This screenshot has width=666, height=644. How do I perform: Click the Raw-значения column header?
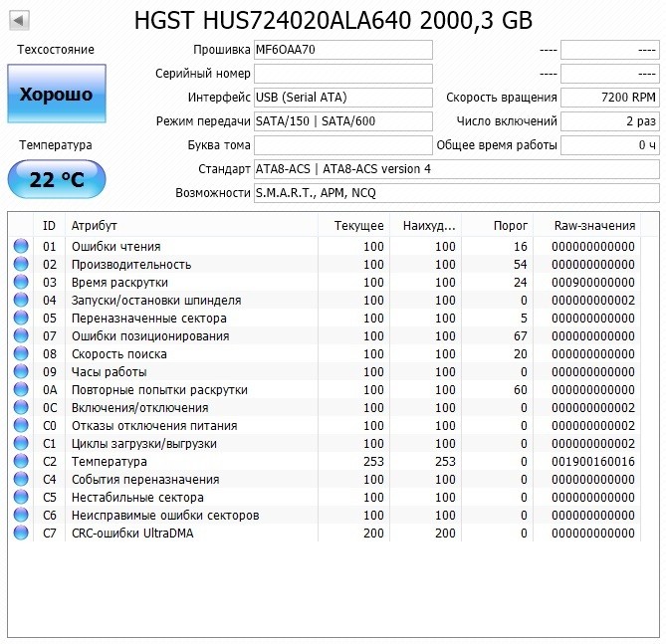(587, 226)
